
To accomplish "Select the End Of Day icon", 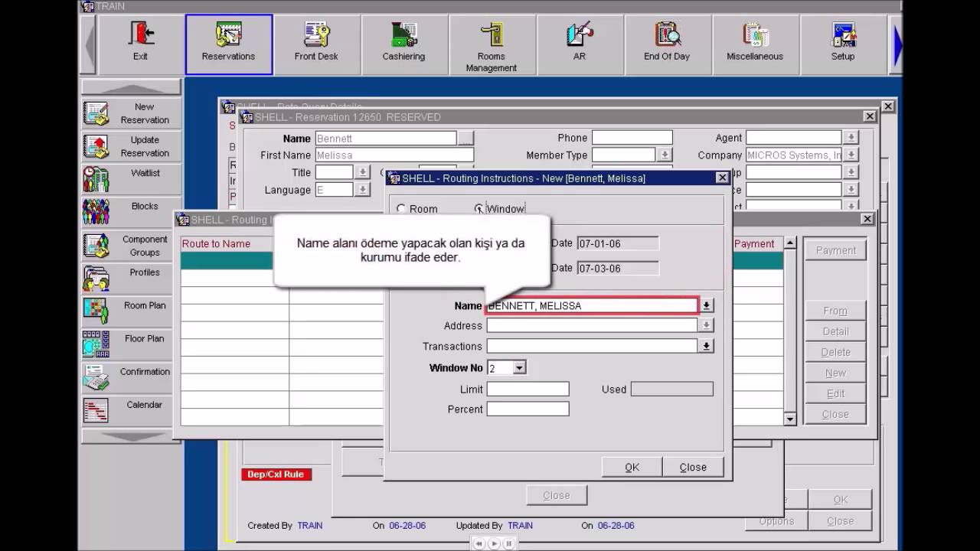I will 666,44.
